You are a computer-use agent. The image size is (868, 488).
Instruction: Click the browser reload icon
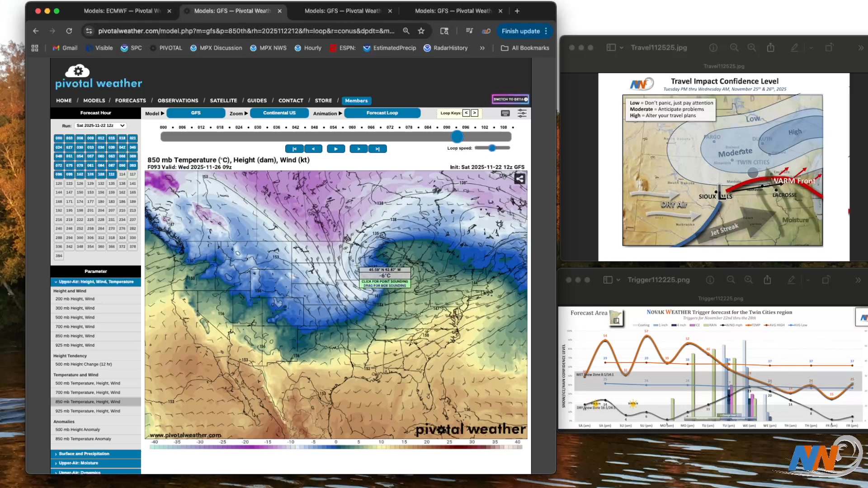click(69, 31)
